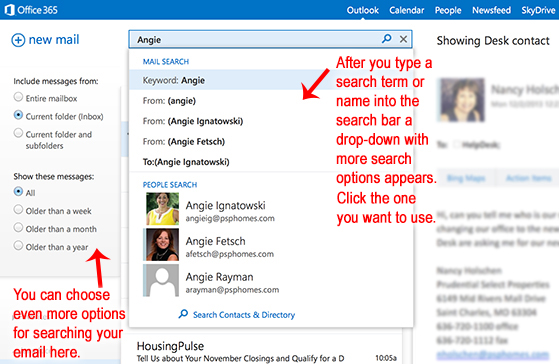Choose From: (Angie Fetsch) suggestion
This screenshot has width=559, height=364.
pyautogui.click(x=271, y=142)
